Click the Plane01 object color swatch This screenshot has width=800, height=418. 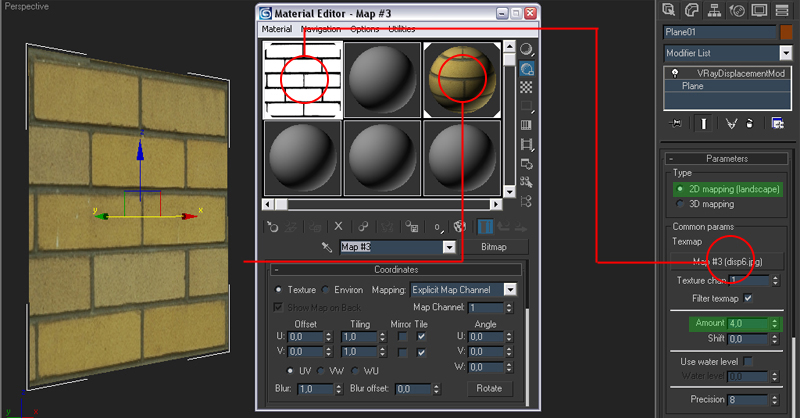click(785, 31)
